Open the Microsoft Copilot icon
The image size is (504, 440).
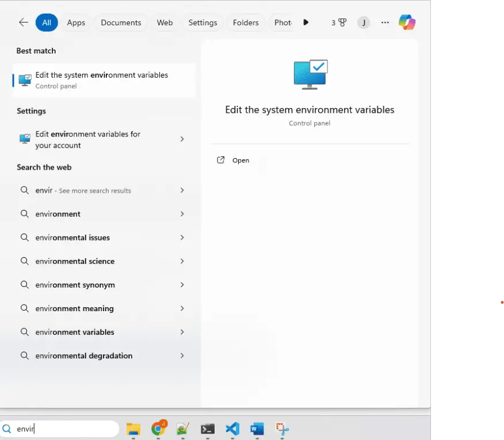tap(407, 22)
